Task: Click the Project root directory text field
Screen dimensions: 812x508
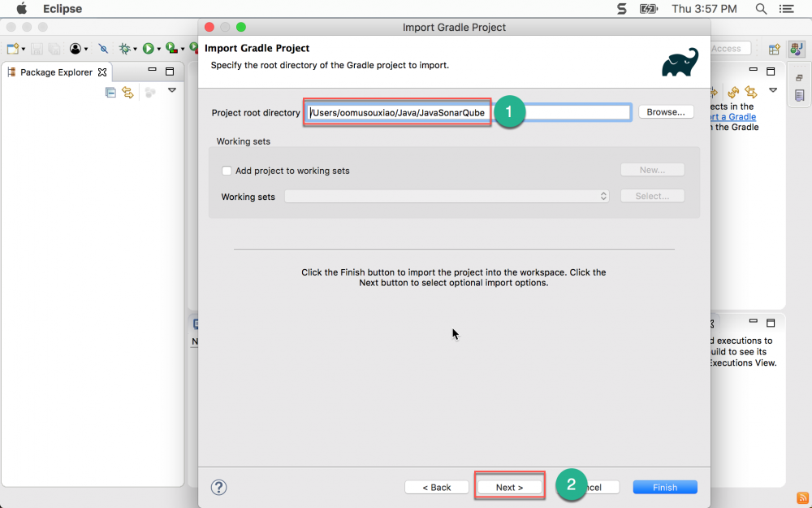Action: (469, 112)
